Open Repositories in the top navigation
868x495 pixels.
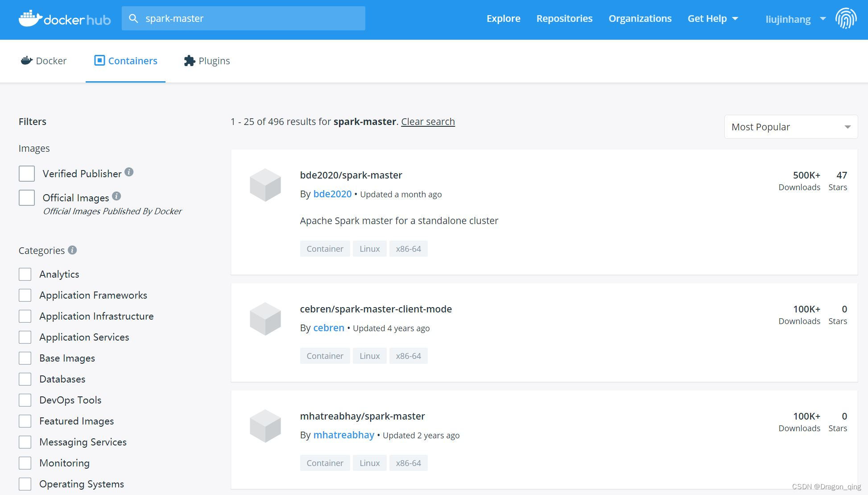pyautogui.click(x=564, y=19)
